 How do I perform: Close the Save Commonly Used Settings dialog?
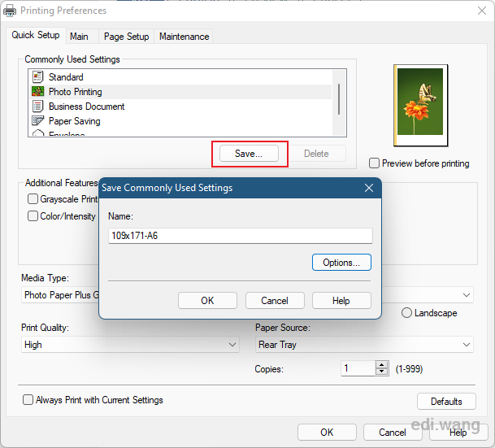tap(369, 188)
